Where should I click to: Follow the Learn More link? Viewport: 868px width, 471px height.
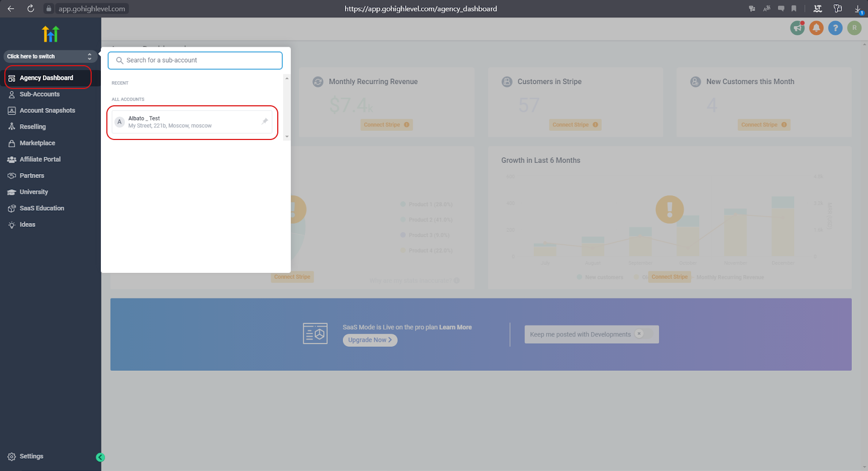click(455, 327)
